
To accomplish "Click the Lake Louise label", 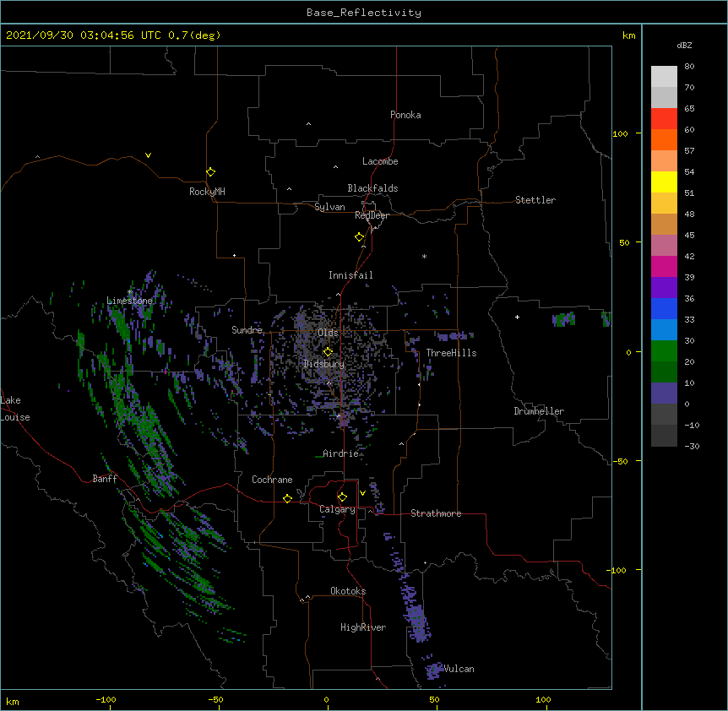I will pos(15,409).
